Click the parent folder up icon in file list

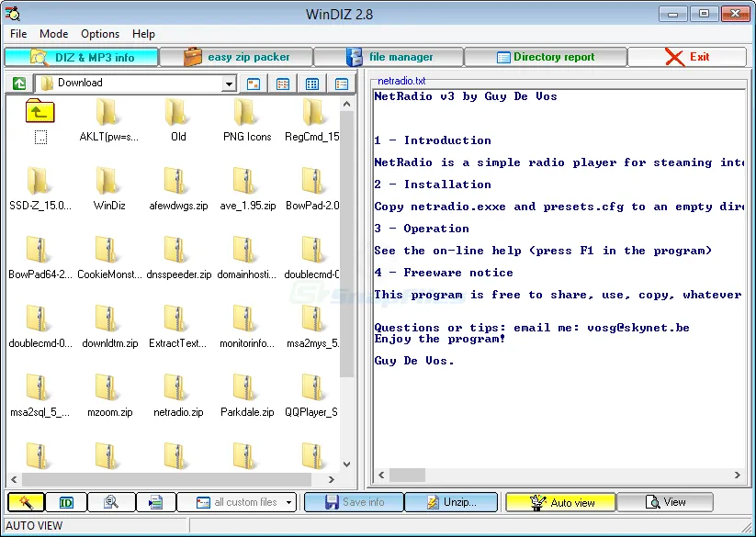(x=40, y=111)
